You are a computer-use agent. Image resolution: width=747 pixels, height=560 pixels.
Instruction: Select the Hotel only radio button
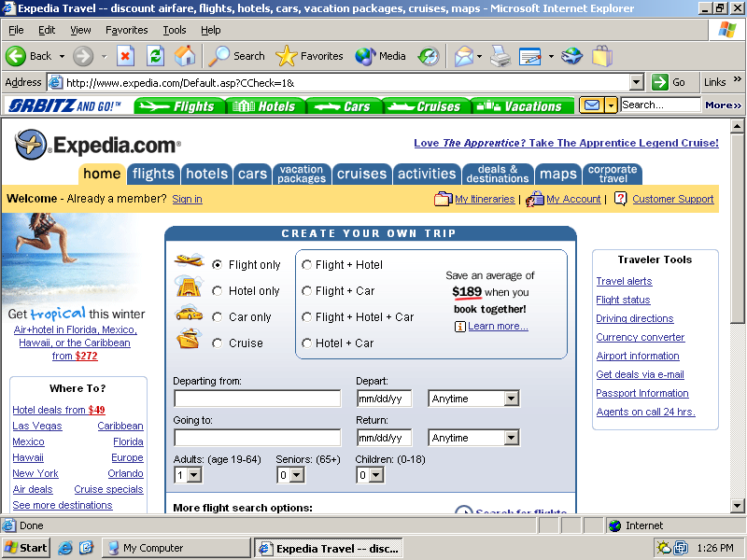pos(218,291)
